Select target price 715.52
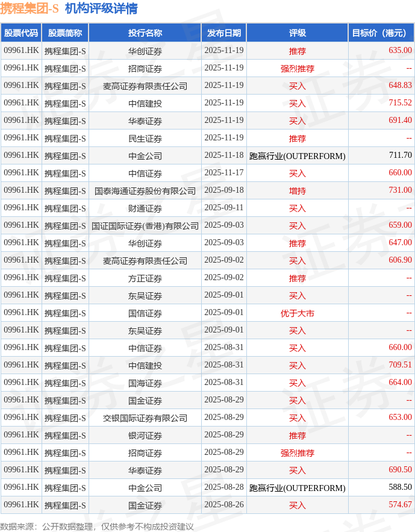Image resolution: width=415 pixels, height=532 pixels. click(x=400, y=102)
